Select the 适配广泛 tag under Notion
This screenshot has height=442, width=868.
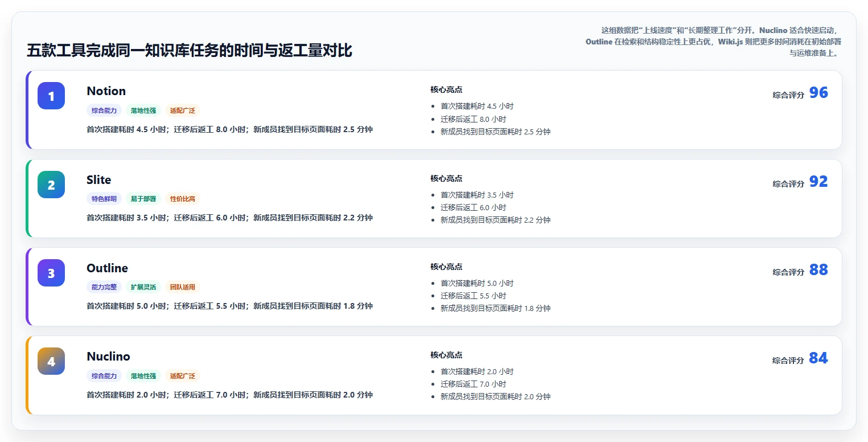(x=183, y=110)
